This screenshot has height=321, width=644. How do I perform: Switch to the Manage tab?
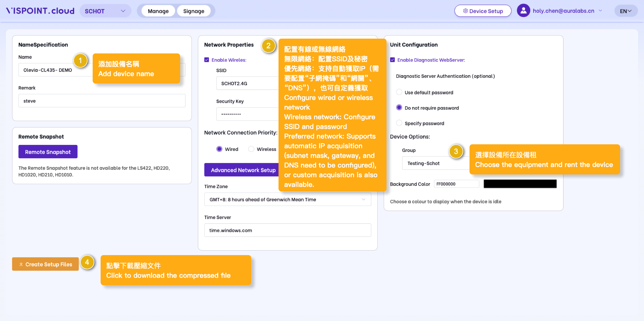(158, 11)
